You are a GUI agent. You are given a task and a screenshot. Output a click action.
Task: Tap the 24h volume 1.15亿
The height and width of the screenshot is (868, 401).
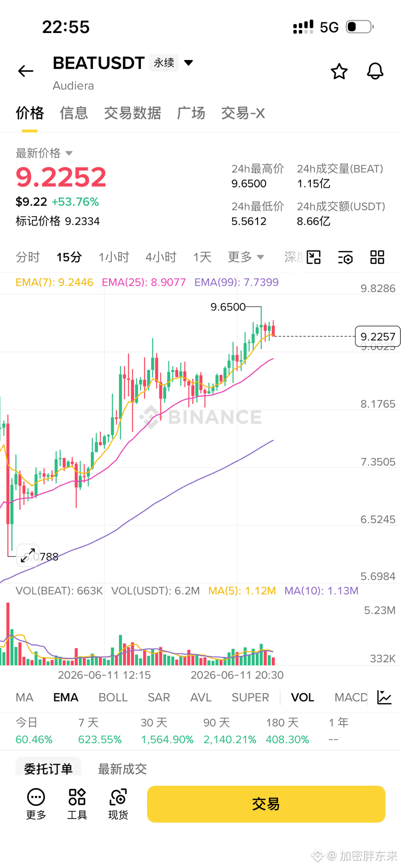(313, 184)
